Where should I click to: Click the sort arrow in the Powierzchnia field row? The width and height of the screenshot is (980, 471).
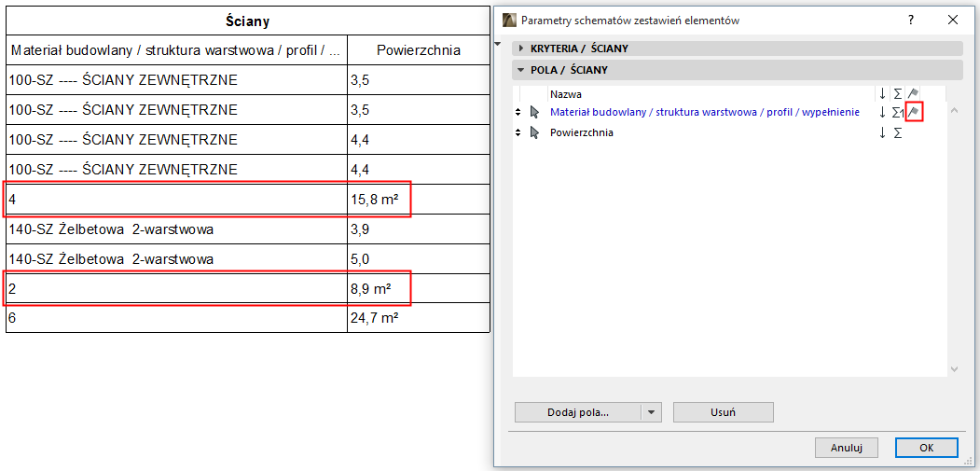[x=882, y=132]
